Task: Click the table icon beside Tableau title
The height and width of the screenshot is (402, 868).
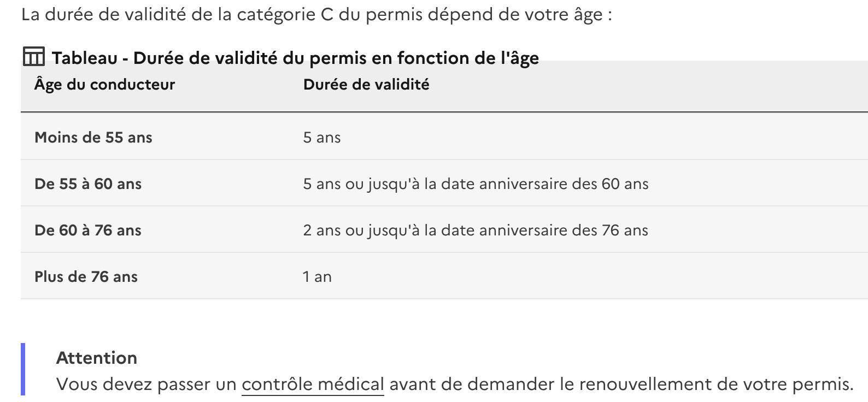Action: pos(33,56)
